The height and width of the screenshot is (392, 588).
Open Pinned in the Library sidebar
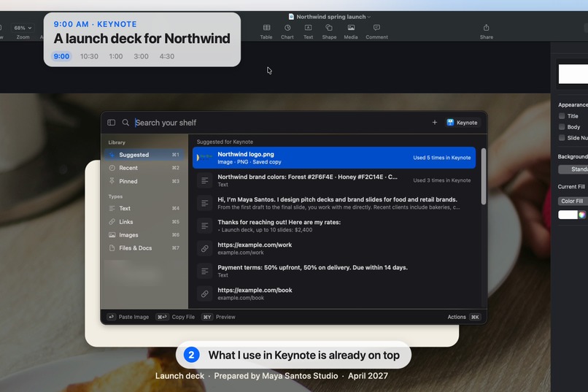(144, 181)
